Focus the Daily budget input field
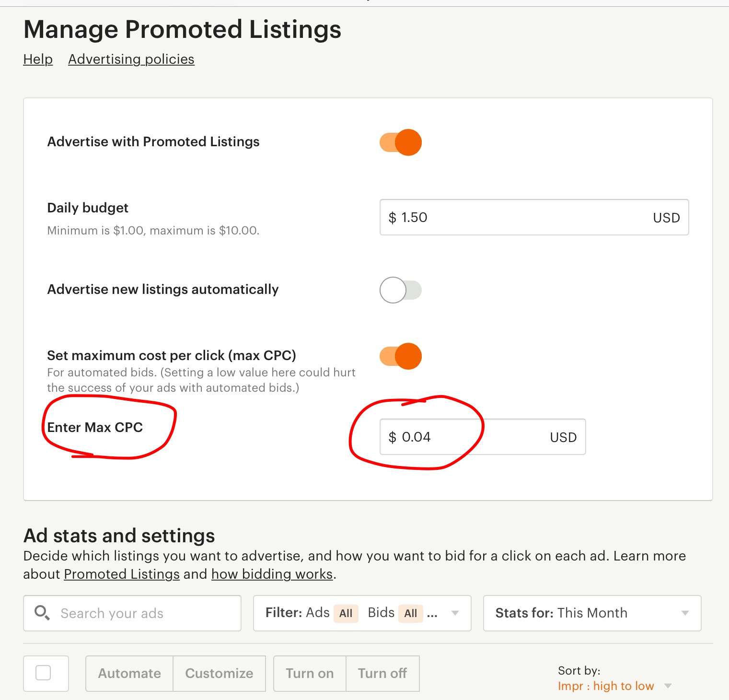The width and height of the screenshot is (729, 700). point(534,217)
